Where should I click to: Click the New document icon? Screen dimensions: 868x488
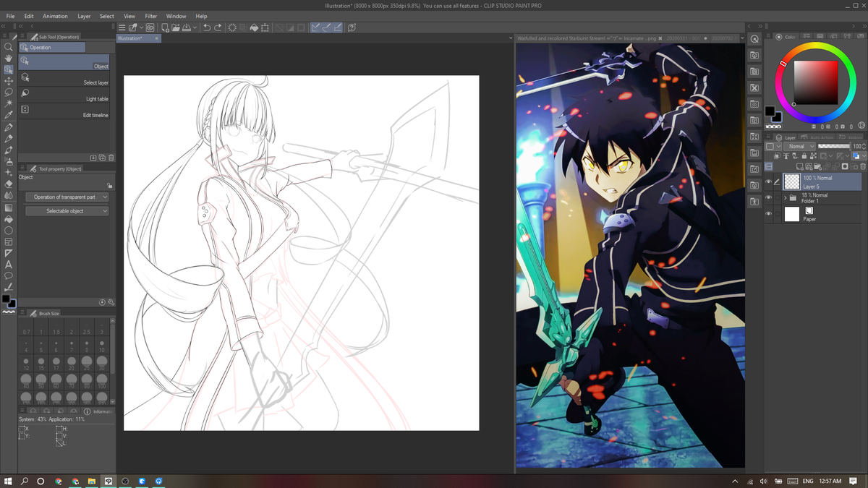pyautogui.click(x=165, y=27)
